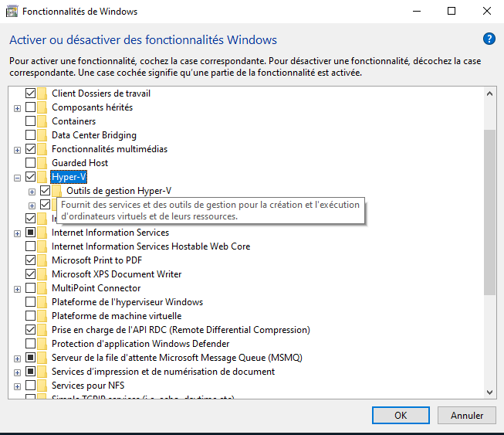Viewport: 504px width, 435px height.
Task: Toggle Services d'impression et de numérisation checkbox
Action: [31, 372]
